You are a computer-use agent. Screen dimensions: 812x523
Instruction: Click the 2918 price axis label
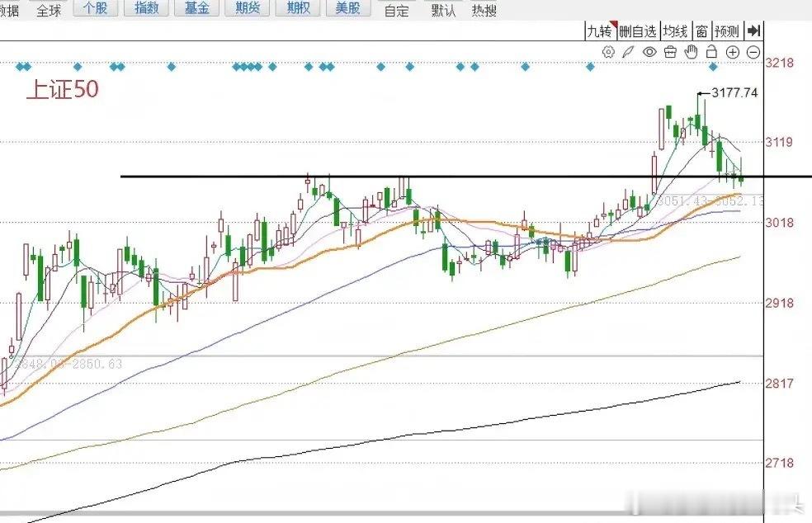click(779, 303)
